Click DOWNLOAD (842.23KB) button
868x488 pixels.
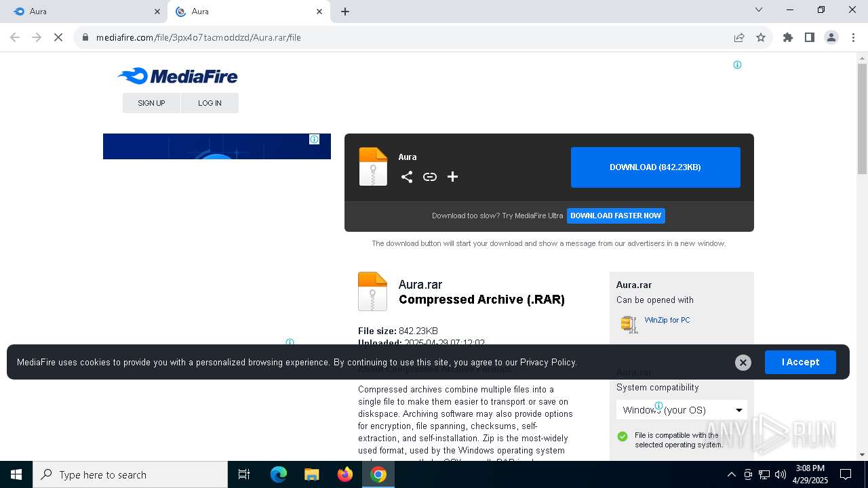click(x=655, y=167)
